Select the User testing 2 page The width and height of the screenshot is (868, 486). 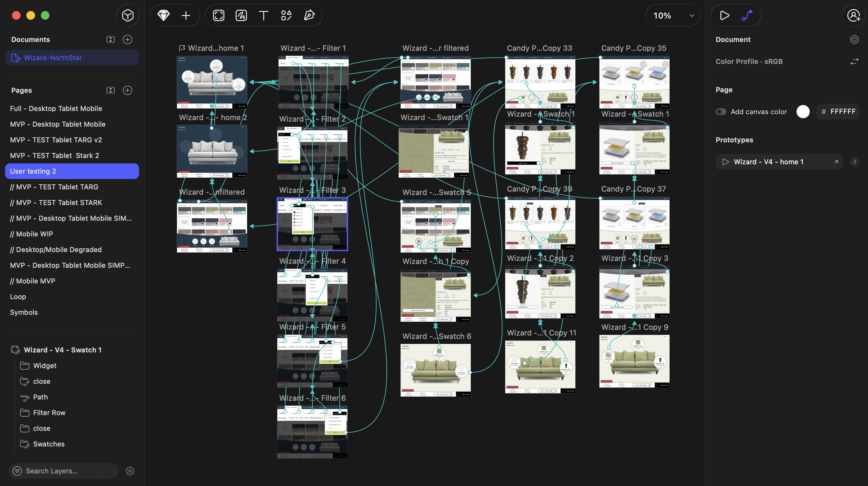coord(72,171)
